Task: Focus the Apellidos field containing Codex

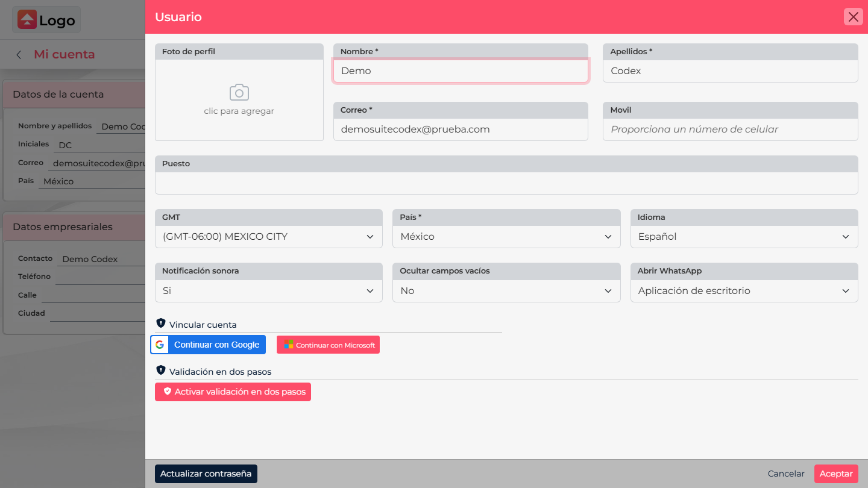Action: 731,71
